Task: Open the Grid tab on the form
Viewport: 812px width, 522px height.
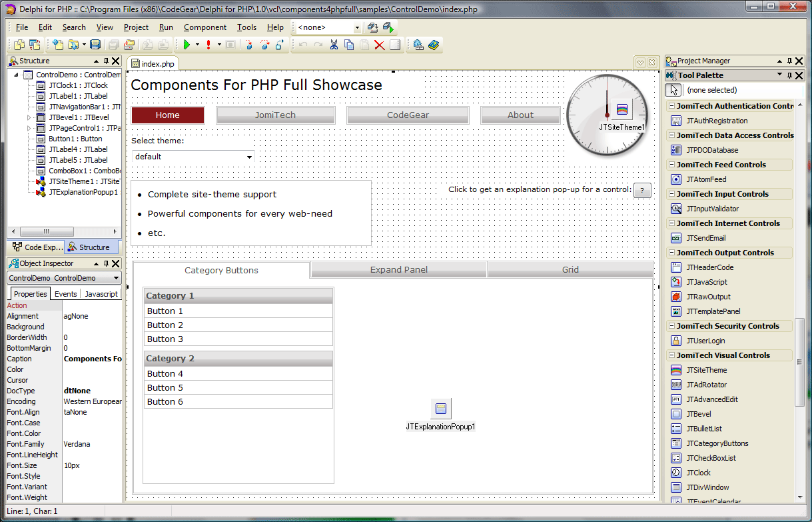Action: click(570, 270)
